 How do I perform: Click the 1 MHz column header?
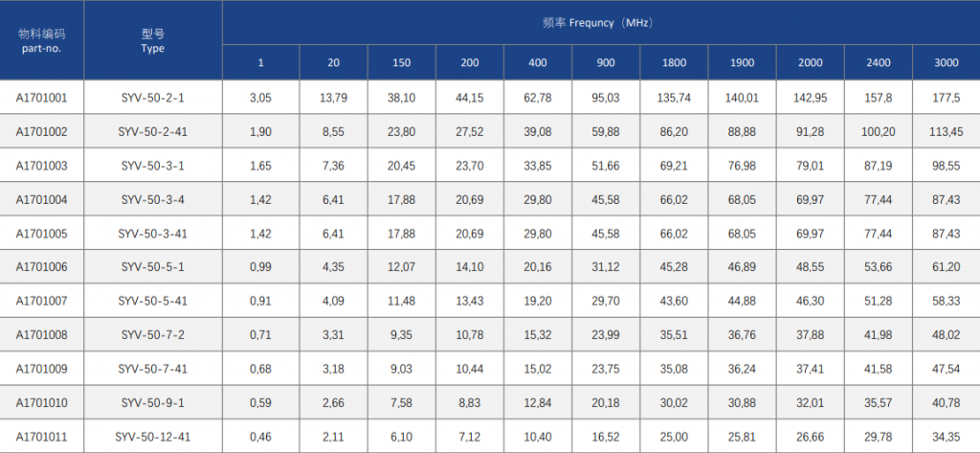[x=260, y=62]
